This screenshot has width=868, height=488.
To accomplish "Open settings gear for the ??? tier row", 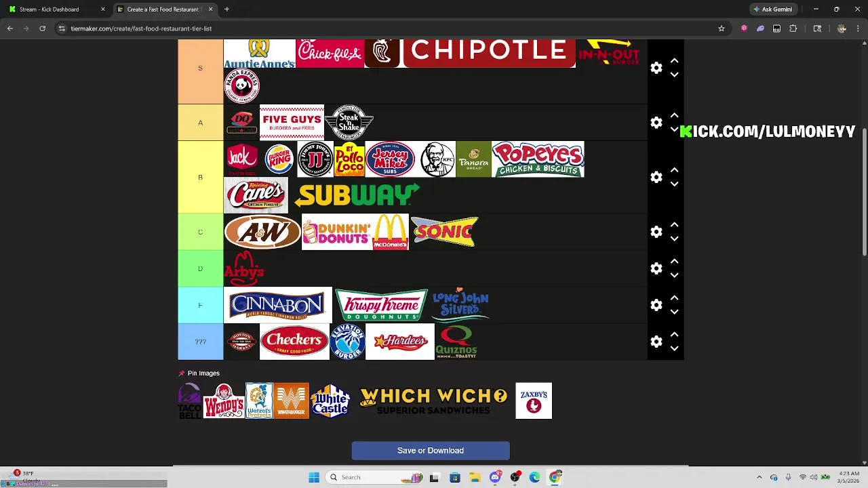I will pyautogui.click(x=656, y=342).
